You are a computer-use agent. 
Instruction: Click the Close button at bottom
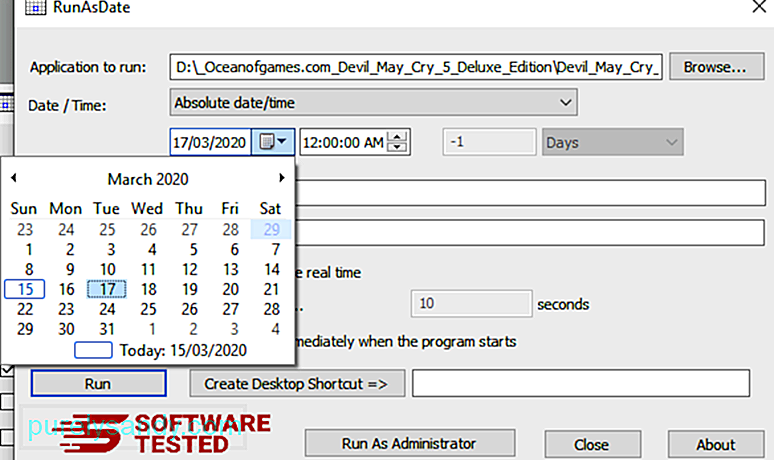pos(592,444)
